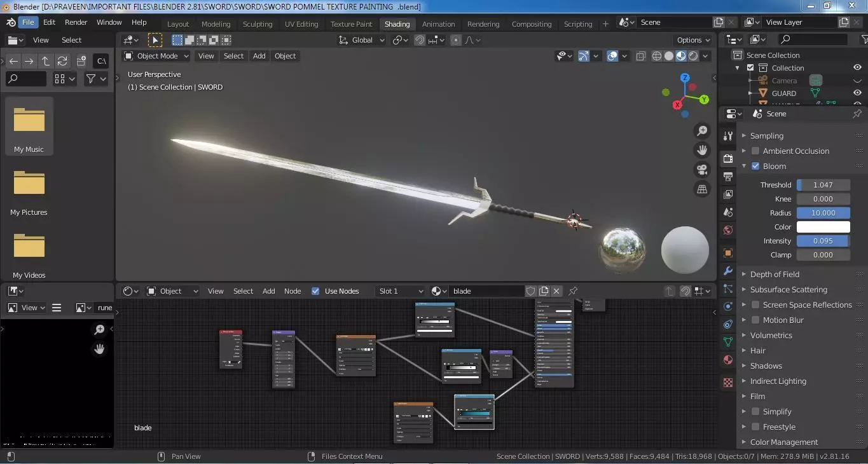Switch to the UV Editing workspace tab
Viewport: 868px width, 464px height.
301,24
